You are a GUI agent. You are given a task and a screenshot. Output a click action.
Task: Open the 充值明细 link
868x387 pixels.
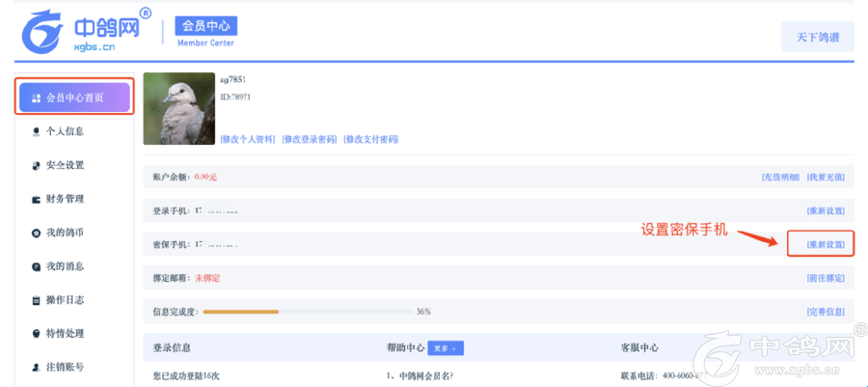pos(779,178)
